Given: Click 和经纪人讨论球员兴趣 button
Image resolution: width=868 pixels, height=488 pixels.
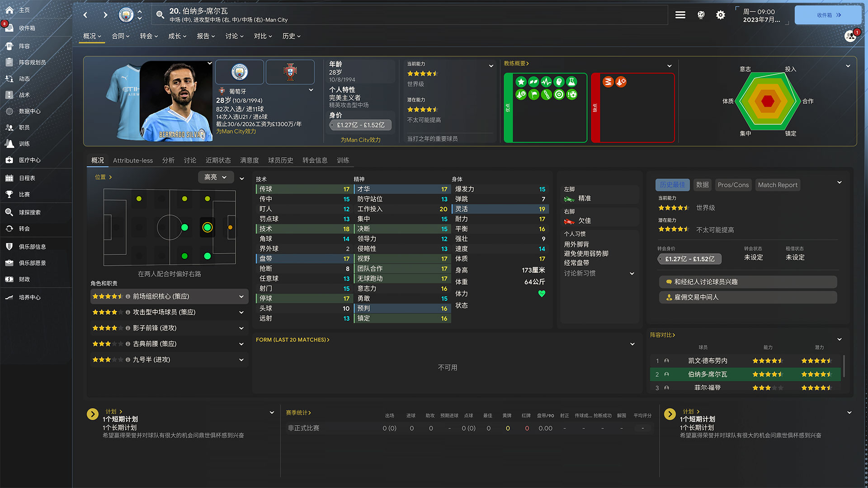Looking at the screenshot, I should [748, 282].
